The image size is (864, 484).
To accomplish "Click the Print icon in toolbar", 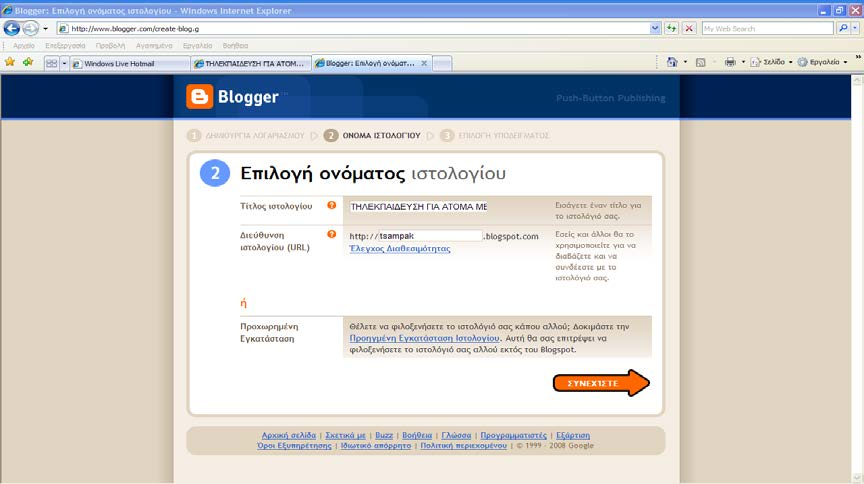I will point(730,62).
